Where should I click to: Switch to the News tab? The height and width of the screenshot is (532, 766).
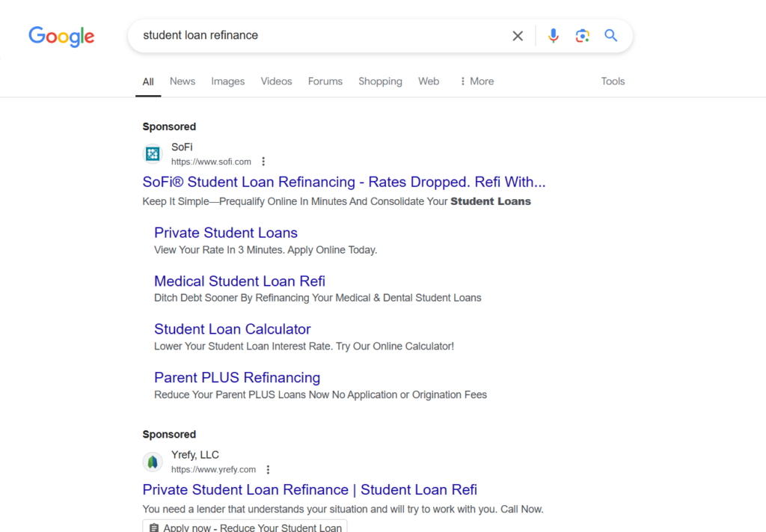pyautogui.click(x=183, y=82)
